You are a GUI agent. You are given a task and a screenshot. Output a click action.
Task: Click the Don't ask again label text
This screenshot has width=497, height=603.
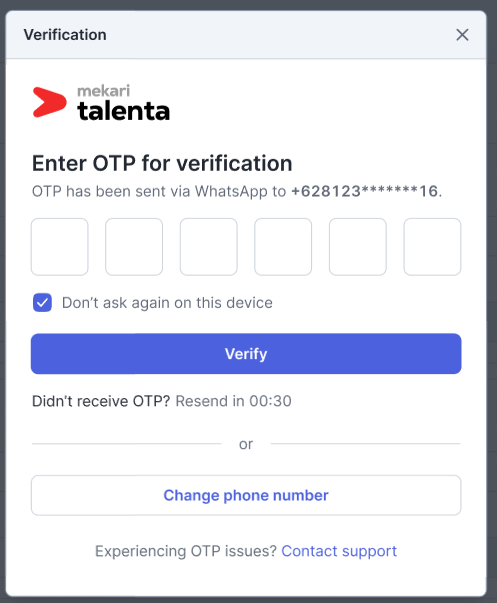(167, 303)
